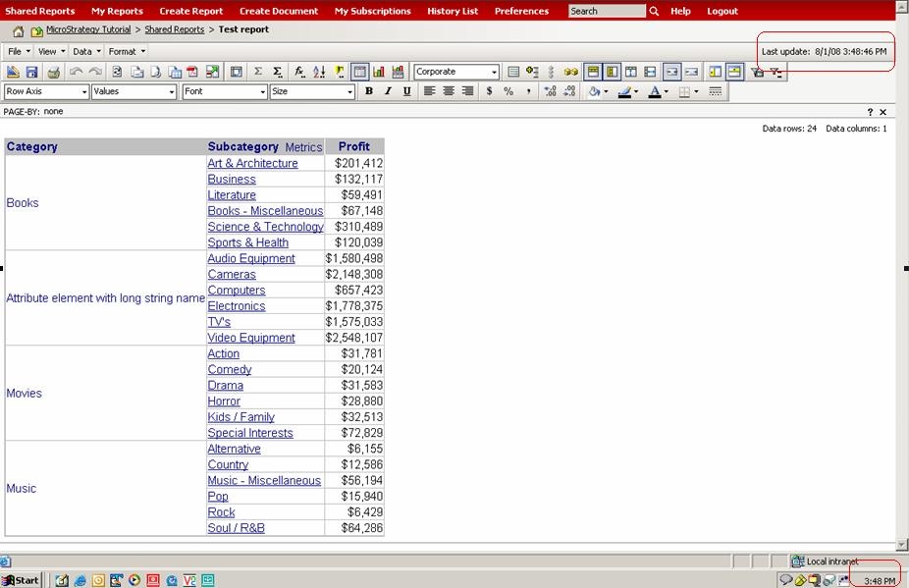The image size is (909, 588).
Task: Open the File menu dropdown
Action: tap(19, 52)
